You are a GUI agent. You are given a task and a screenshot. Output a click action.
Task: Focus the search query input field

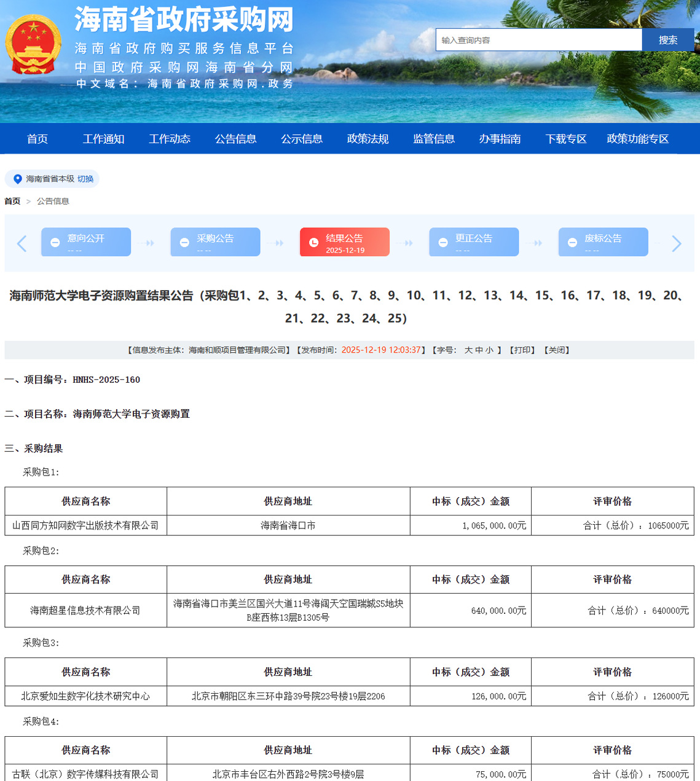click(x=538, y=40)
